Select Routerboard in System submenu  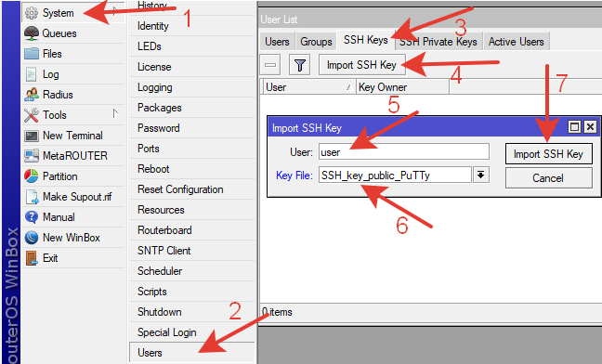coord(192,230)
